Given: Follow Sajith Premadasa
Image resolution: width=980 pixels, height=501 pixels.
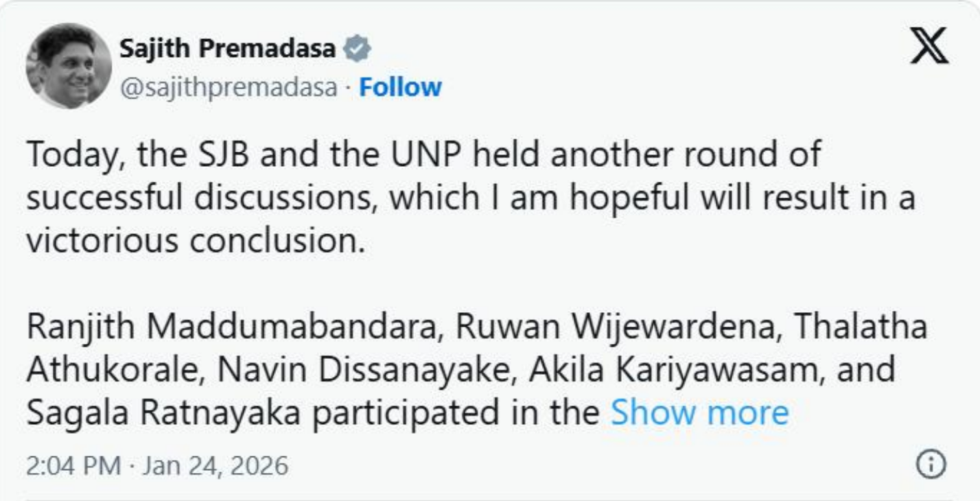Looking at the screenshot, I should point(400,87).
